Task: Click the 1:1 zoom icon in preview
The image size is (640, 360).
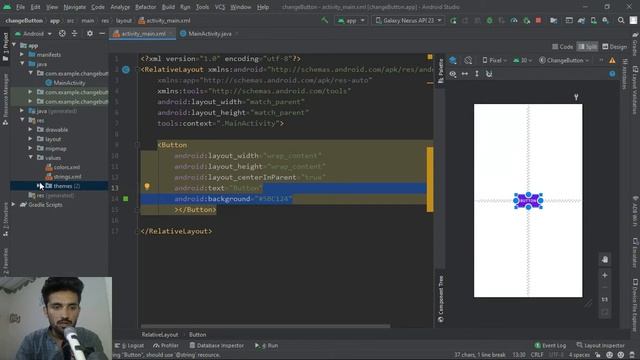Action: [x=605, y=299]
